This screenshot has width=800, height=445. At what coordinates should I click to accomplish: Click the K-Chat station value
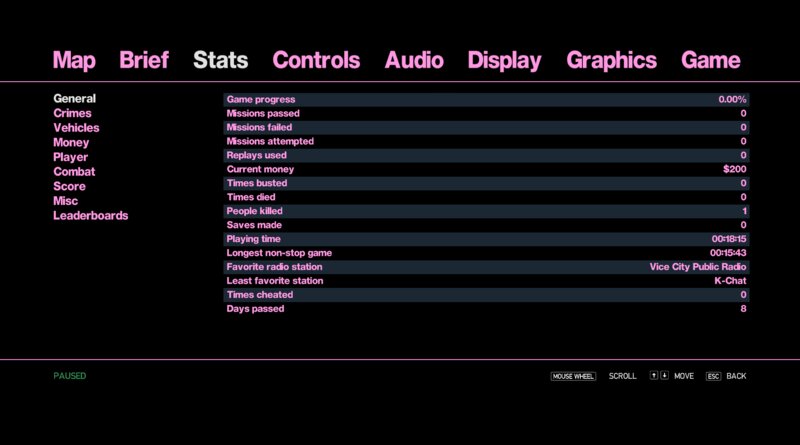click(x=731, y=281)
